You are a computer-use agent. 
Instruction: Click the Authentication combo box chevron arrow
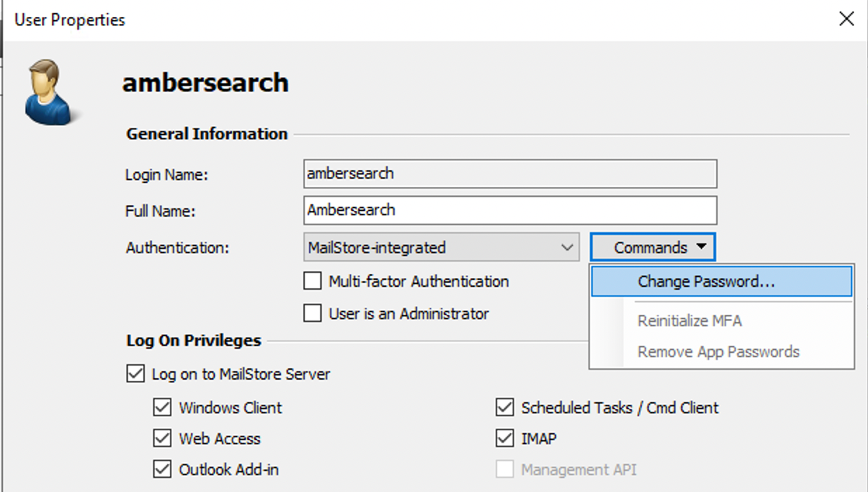pyautogui.click(x=567, y=247)
